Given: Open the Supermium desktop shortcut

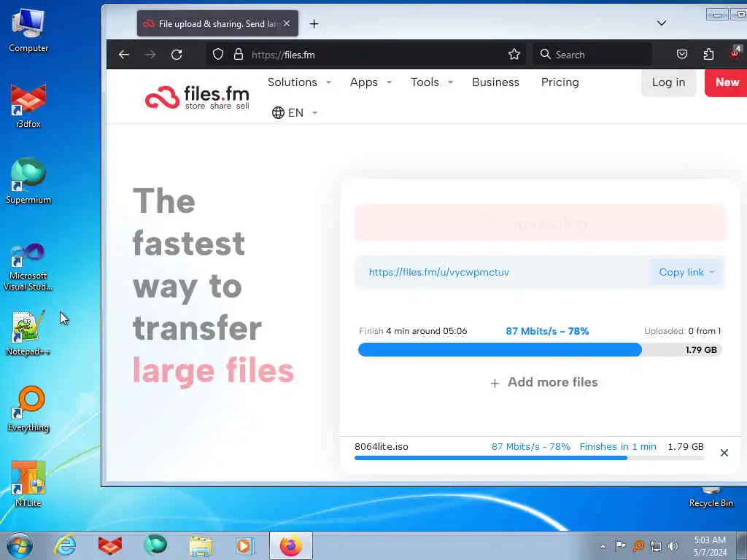Looking at the screenshot, I should coord(28,181).
